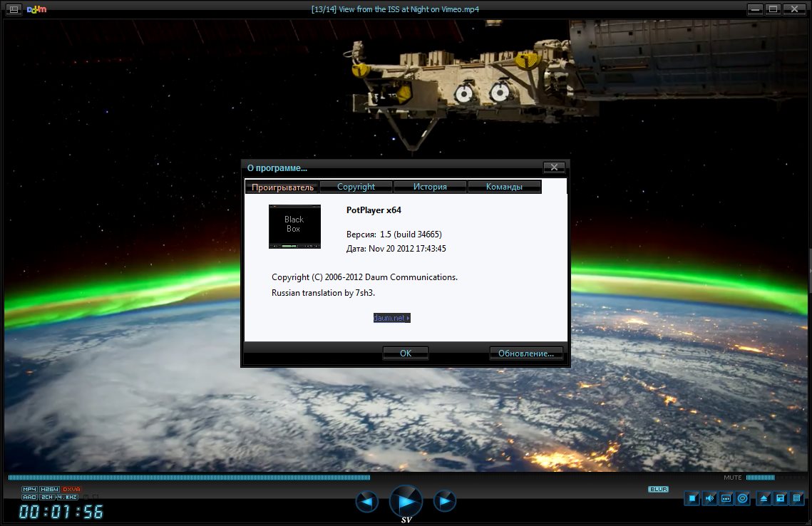The image size is (812, 526).
Task: Toggle the BLUR badge
Action: click(x=657, y=489)
